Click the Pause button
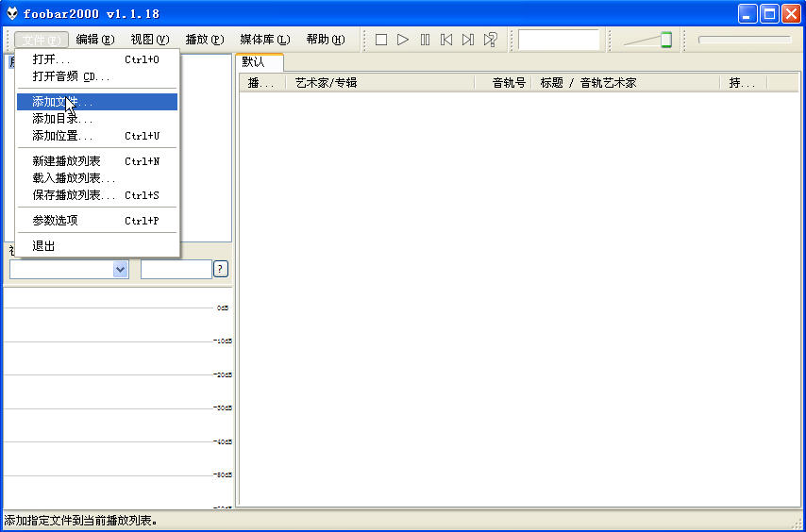This screenshot has width=806, height=532. click(x=425, y=40)
